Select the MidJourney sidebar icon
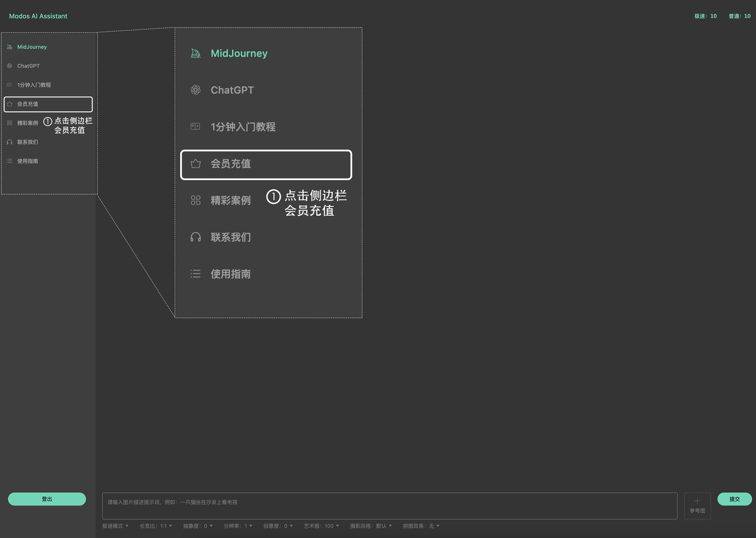The height and width of the screenshot is (538, 756). coord(10,47)
